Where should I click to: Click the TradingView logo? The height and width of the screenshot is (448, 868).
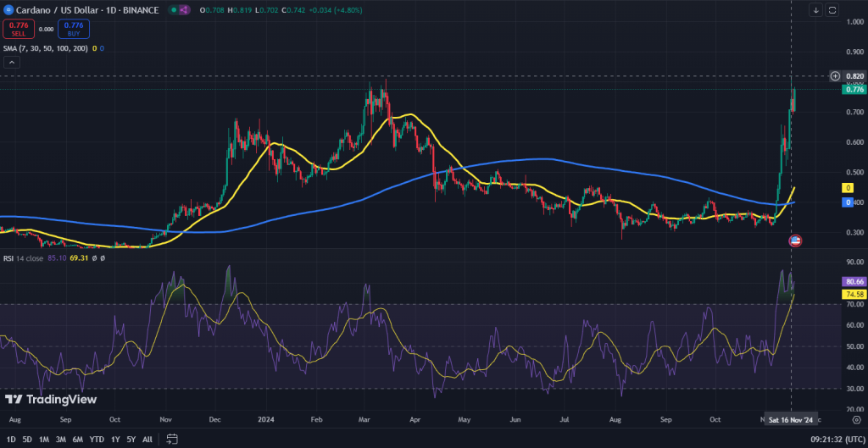[51, 400]
